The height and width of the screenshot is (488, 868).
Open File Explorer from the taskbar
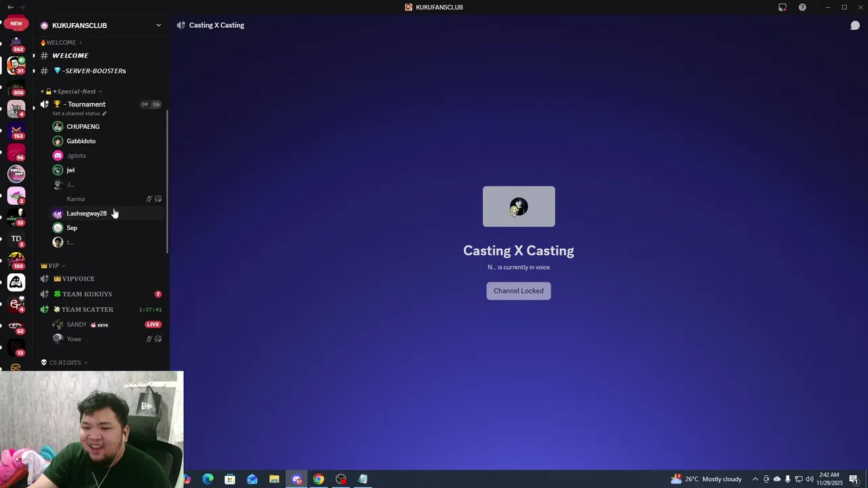point(274,479)
